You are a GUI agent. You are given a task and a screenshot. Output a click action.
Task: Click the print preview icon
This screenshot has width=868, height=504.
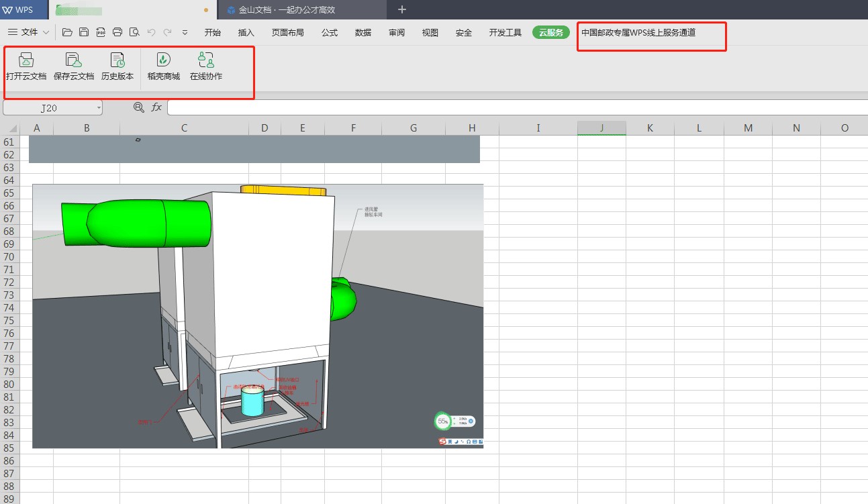(x=134, y=32)
